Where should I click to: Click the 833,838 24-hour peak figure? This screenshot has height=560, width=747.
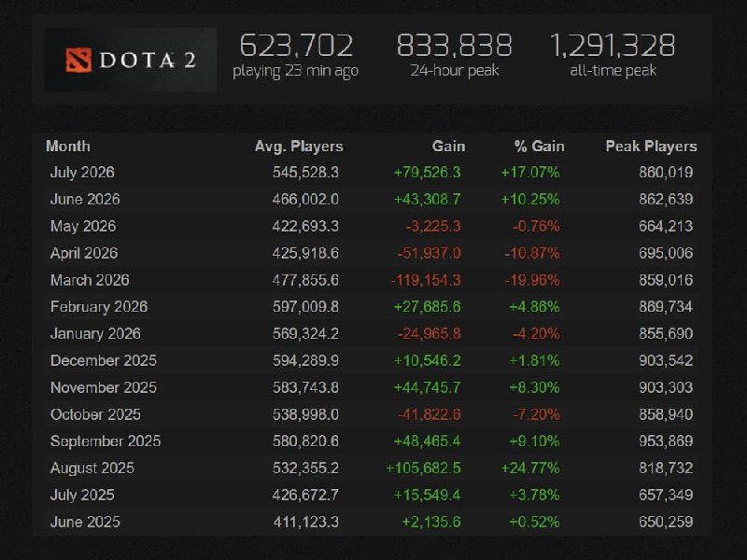tap(455, 45)
